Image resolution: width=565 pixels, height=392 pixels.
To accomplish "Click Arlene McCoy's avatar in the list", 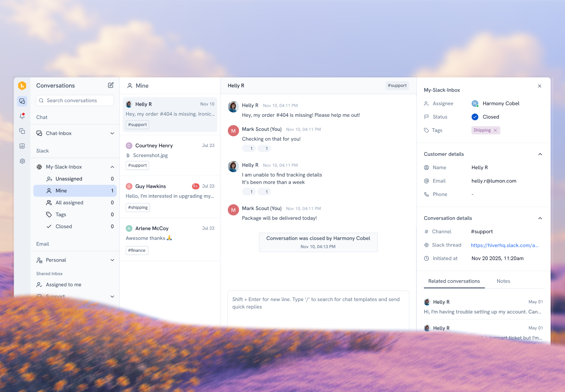I will [129, 229].
